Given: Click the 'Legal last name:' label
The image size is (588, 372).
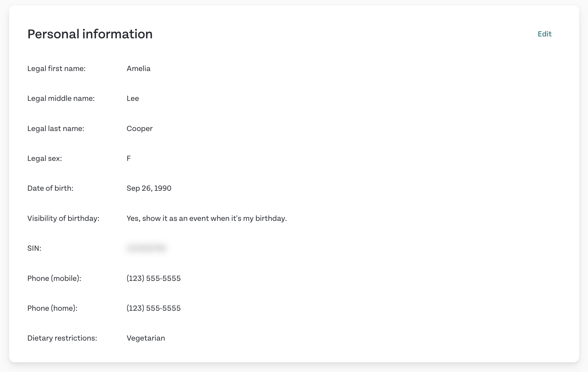Looking at the screenshot, I should click(56, 129).
